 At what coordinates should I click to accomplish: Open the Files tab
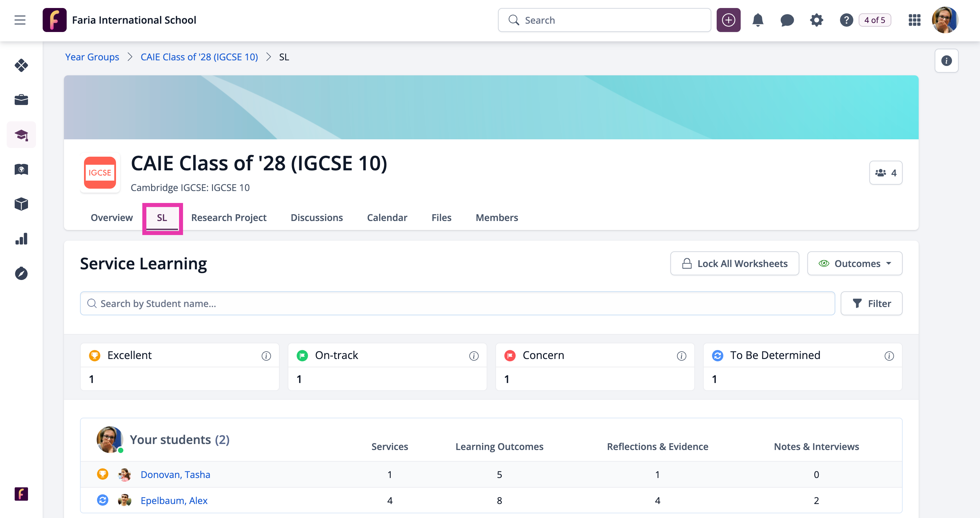pos(441,218)
